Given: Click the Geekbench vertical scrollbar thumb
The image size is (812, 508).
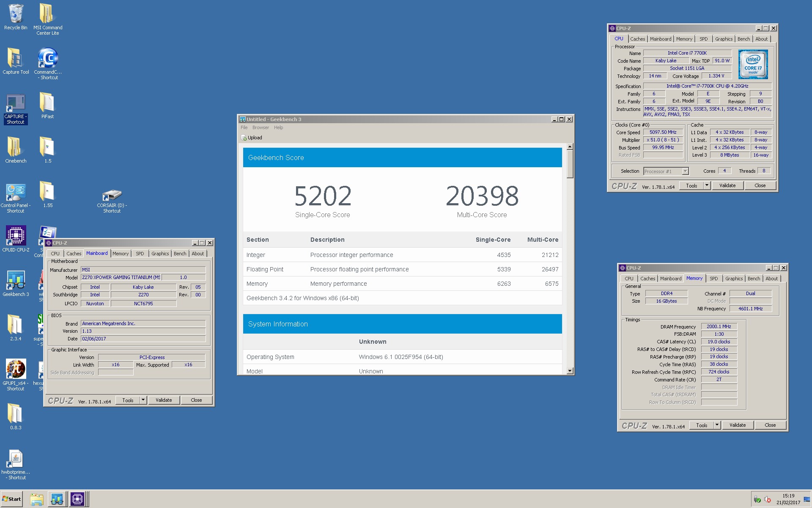Looking at the screenshot, I should point(570,164).
